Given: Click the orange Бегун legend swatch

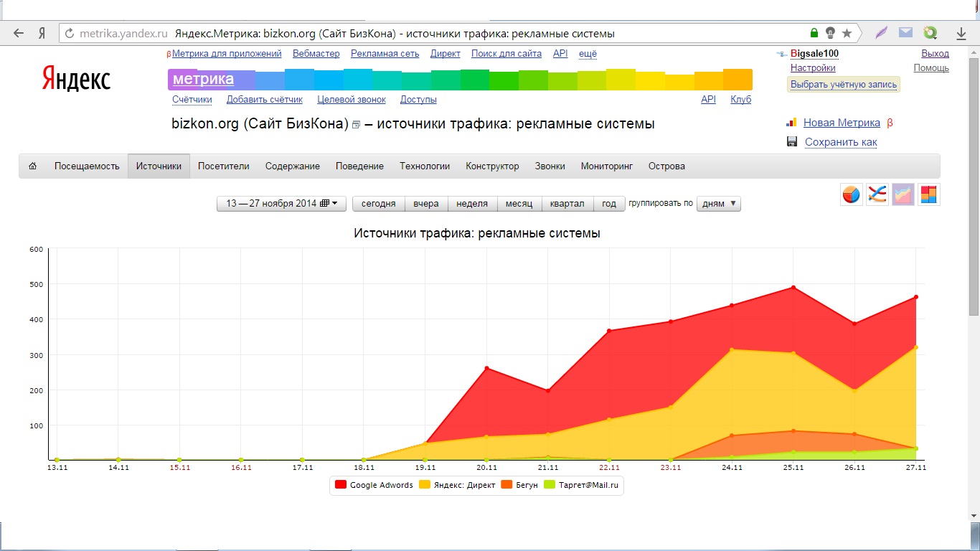Looking at the screenshot, I should pyautogui.click(x=507, y=485).
